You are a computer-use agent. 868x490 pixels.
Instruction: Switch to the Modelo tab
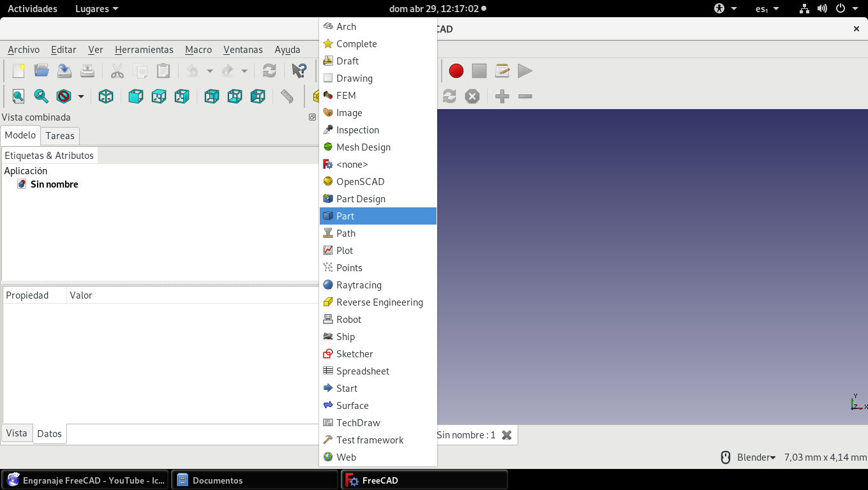(x=20, y=135)
